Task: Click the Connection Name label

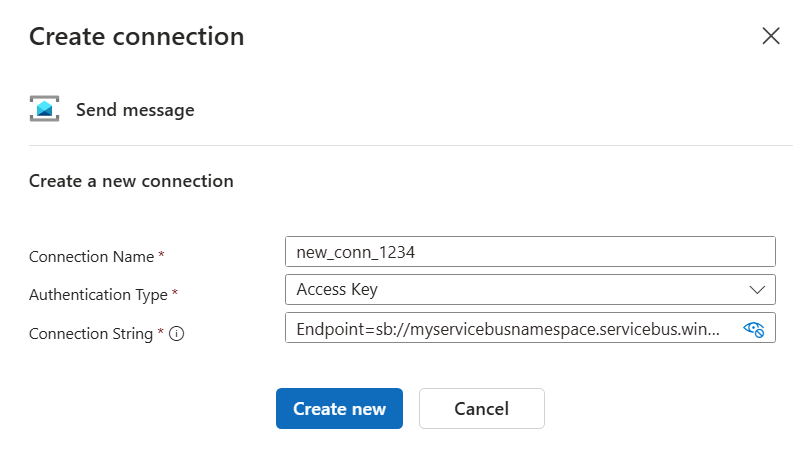Action: pos(91,257)
